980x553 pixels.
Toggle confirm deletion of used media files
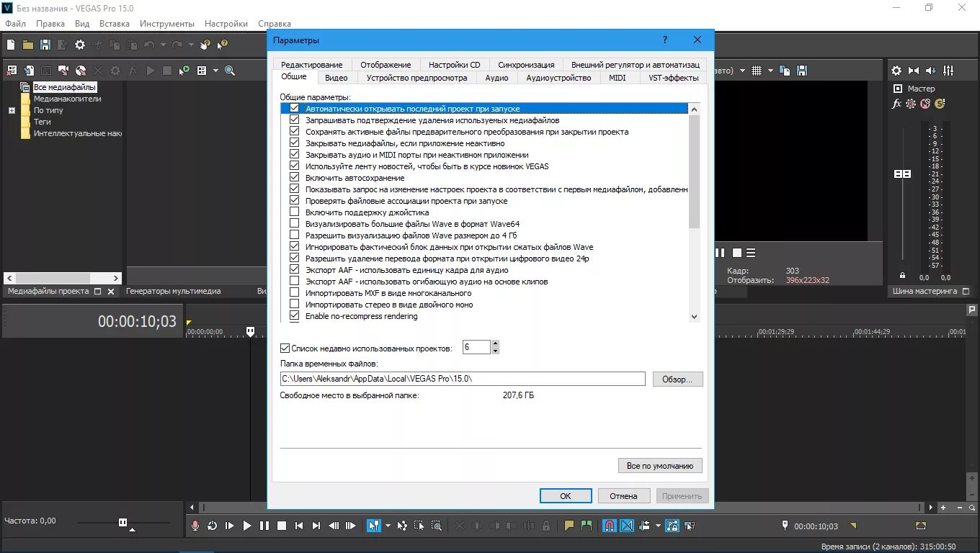tap(294, 120)
